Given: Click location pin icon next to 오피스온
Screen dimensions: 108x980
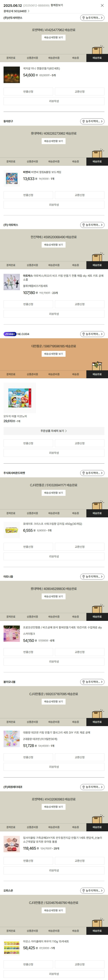Looking at the screenshot, I should [84, 891].
